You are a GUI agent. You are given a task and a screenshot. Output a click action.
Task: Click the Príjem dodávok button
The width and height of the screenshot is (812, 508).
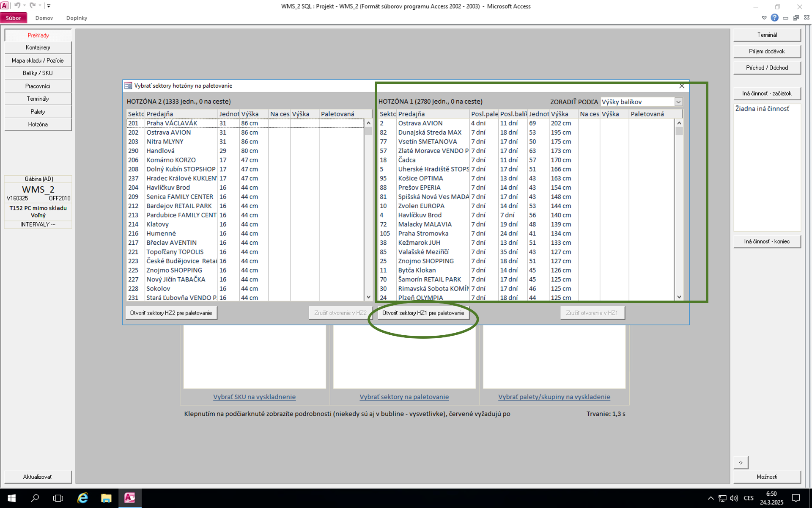(766, 51)
